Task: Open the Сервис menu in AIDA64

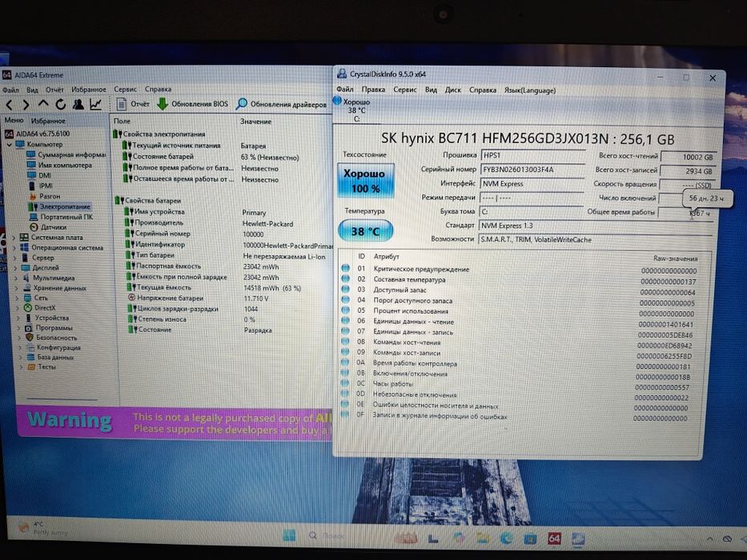Action: click(x=125, y=89)
